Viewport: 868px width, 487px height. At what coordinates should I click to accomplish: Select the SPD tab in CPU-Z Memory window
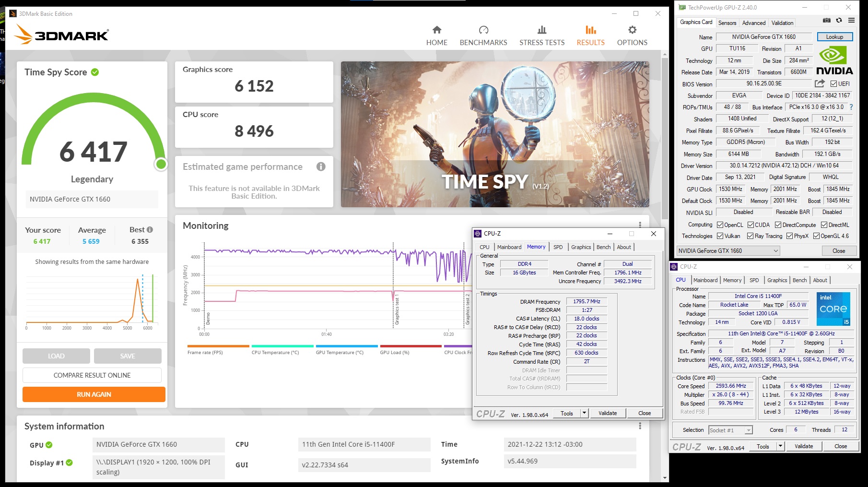click(x=558, y=247)
